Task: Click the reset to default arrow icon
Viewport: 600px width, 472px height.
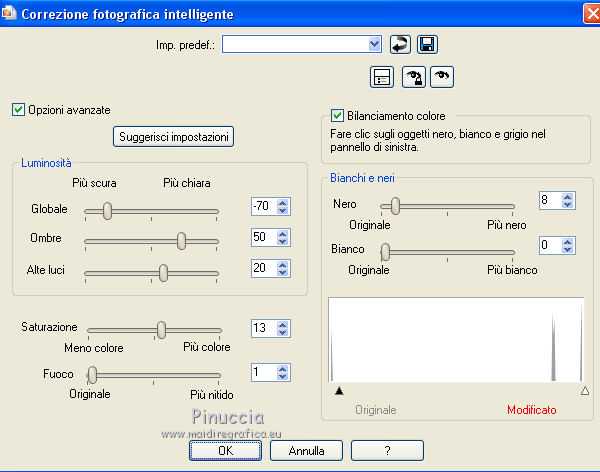Action: click(x=400, y=44)
